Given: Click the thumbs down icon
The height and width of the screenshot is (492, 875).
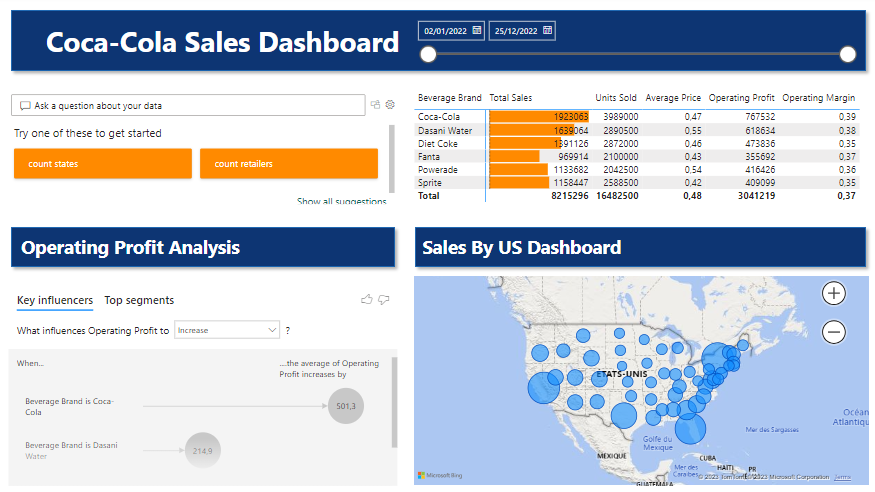Looking at the screenshot, I should [384, 299].
